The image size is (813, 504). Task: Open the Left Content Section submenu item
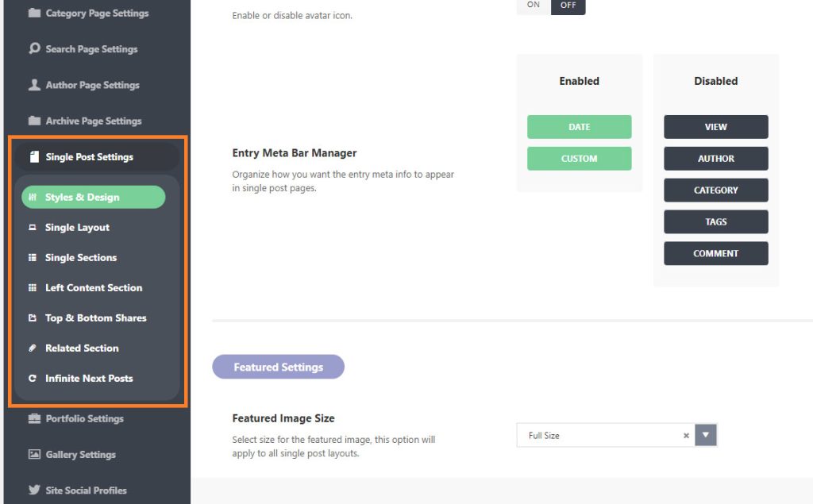[x=94, y=287]
